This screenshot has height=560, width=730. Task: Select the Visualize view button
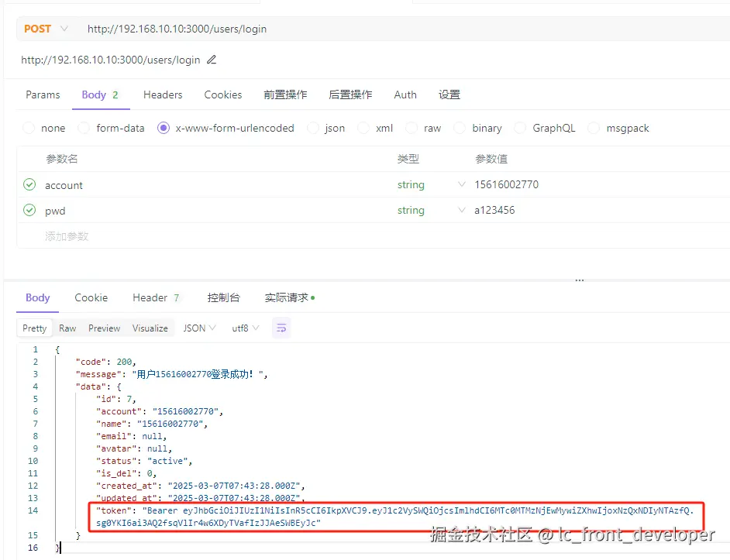click(150, 328)
